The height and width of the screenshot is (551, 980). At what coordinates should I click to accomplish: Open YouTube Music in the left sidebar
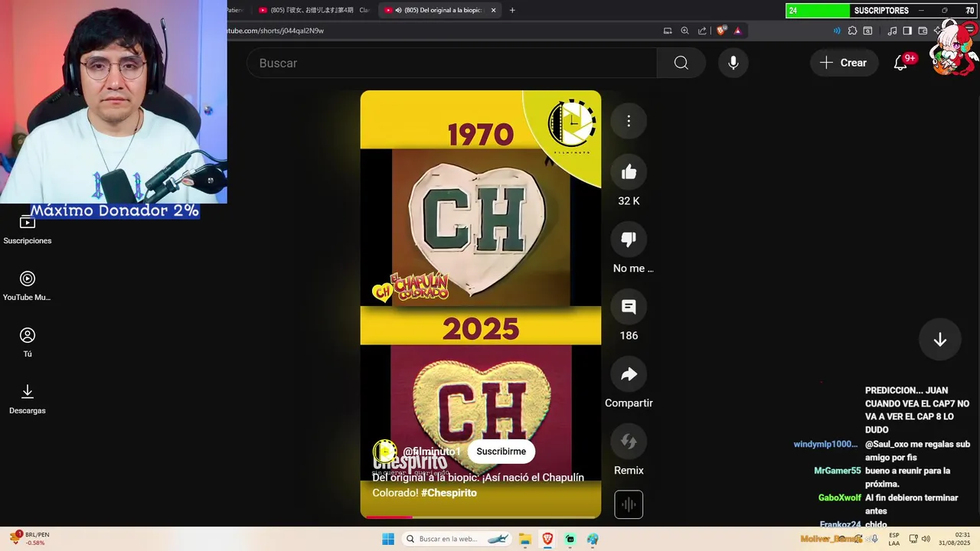coord(28,286)
